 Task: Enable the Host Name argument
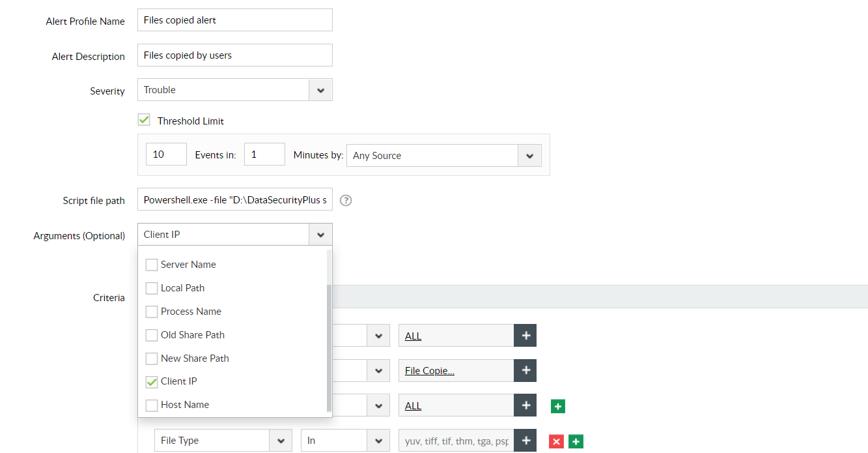tap(152, 405)
